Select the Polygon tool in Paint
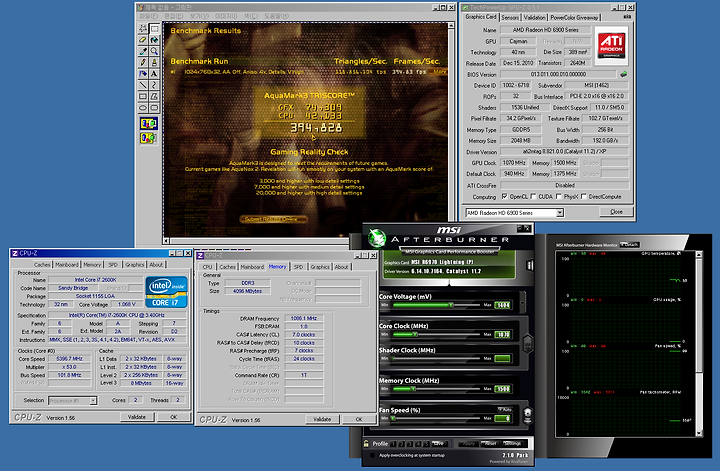Screen dimensions: 720x471 154,96
